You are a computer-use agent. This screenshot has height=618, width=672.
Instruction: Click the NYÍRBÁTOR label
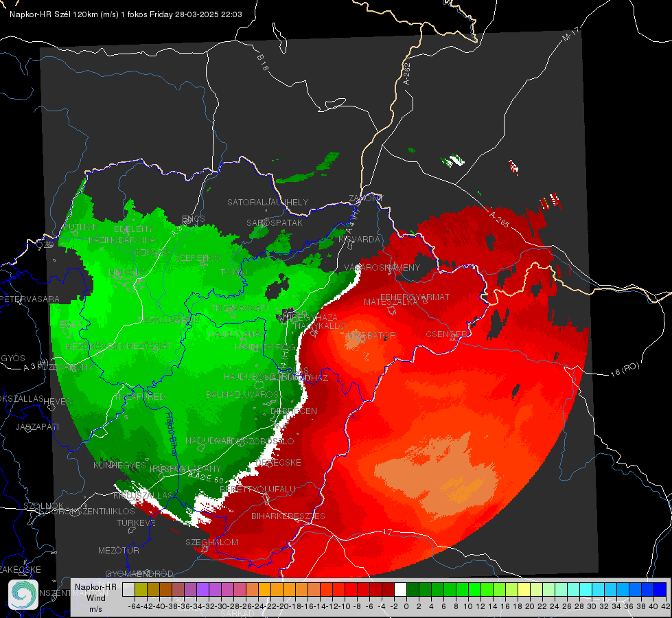pos(372,335)
